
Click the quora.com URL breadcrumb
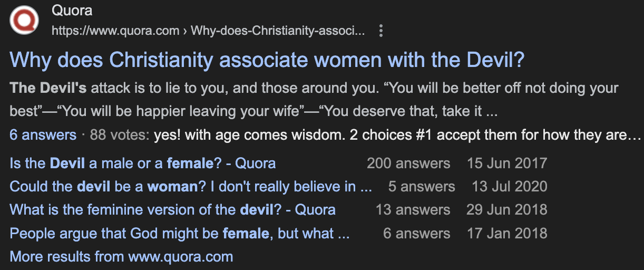(x=208, y=31)
